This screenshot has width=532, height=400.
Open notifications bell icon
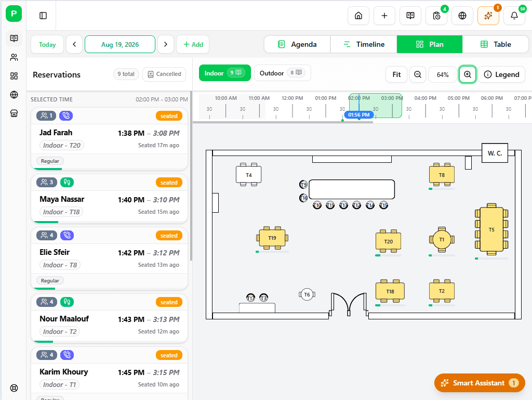(x=514, y=16)
